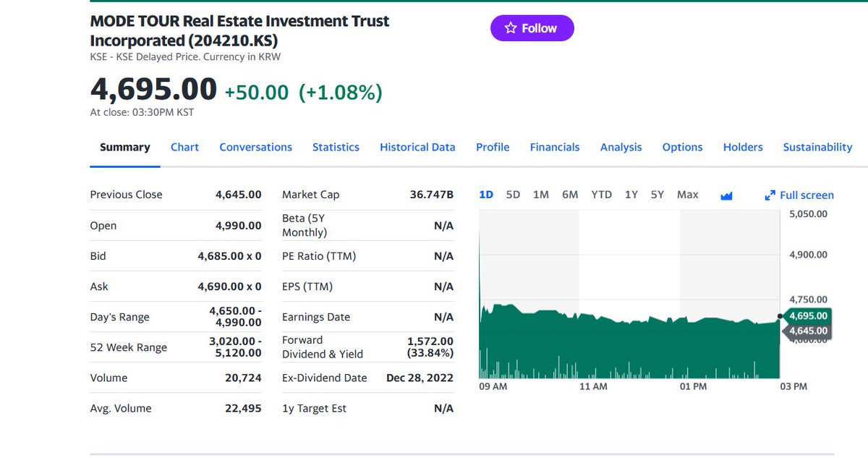Click the 03 PM axis label
The height and width of the screenshot is (458, 868).
[x=794, y=386]
